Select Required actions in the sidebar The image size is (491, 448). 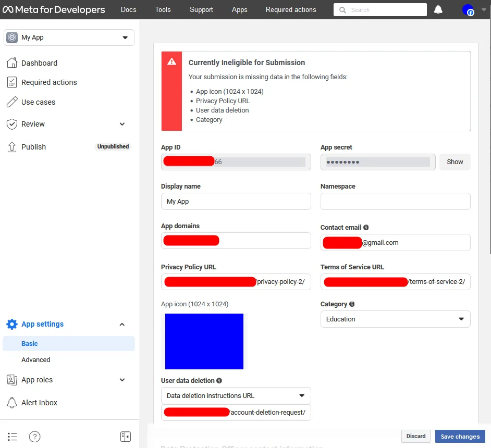(49, 82)
